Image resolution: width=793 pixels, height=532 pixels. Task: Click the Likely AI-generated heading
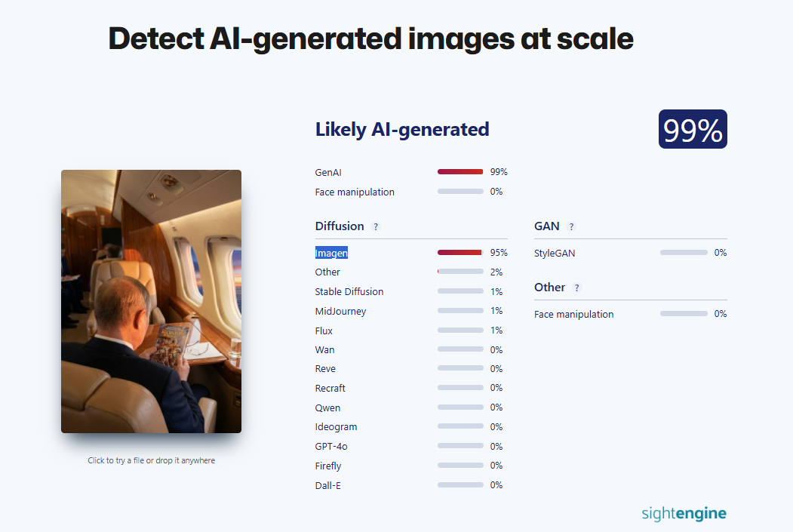click(x=402, y=130)
